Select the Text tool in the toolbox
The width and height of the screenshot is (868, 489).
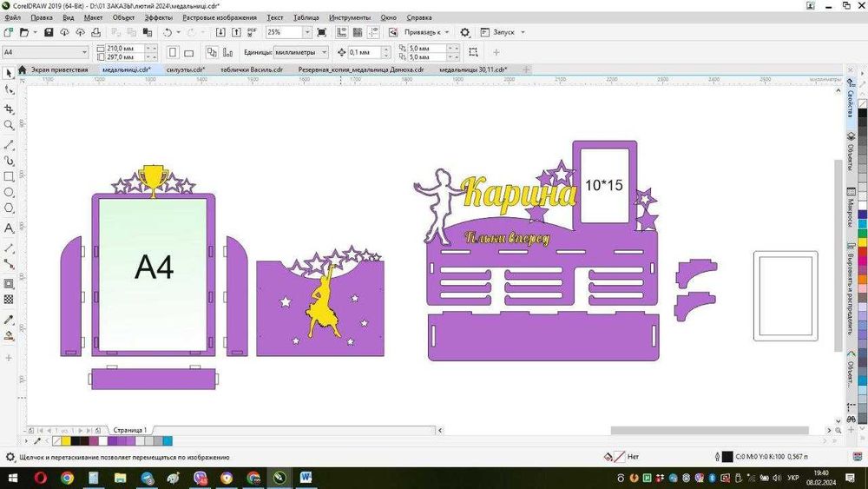click(x=9, y=228)
